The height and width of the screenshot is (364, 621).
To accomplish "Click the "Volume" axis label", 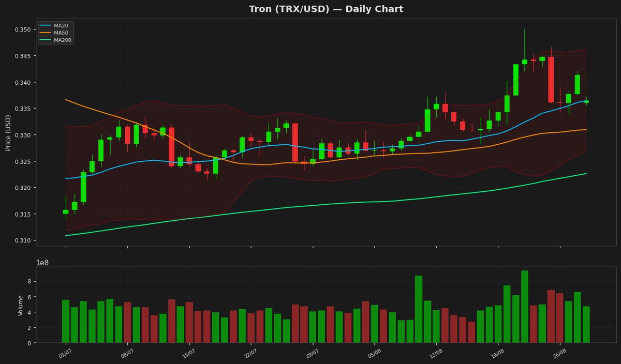I will [21, 305].
